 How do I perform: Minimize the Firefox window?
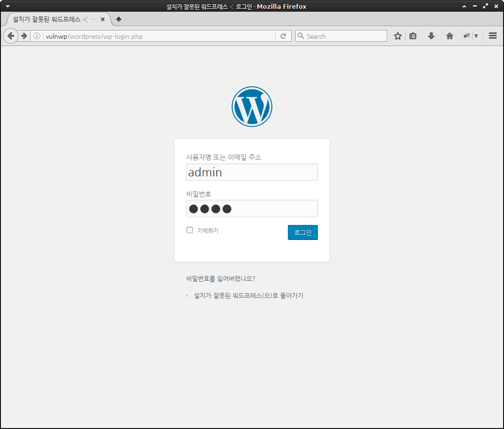coord(475,6)
